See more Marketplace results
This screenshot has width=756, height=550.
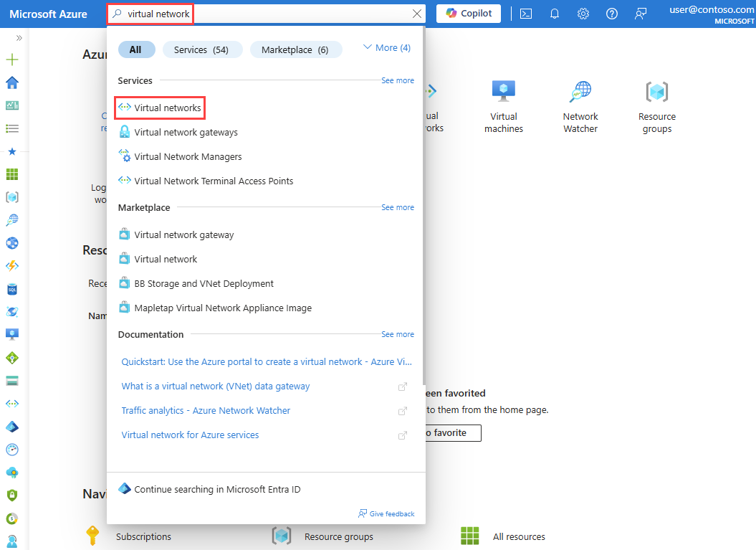[x=398, y=207]
